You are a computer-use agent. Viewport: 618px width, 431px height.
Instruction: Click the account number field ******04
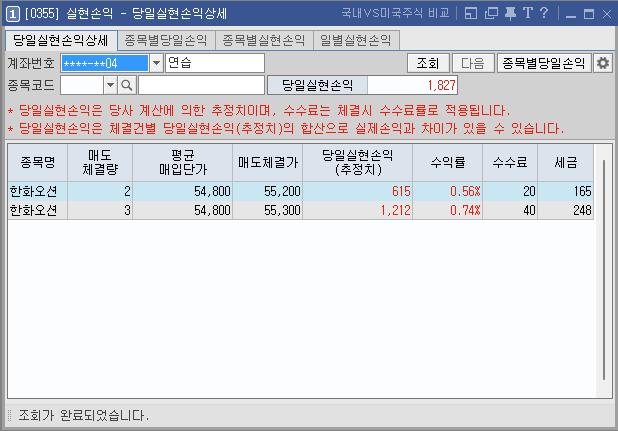104,63
